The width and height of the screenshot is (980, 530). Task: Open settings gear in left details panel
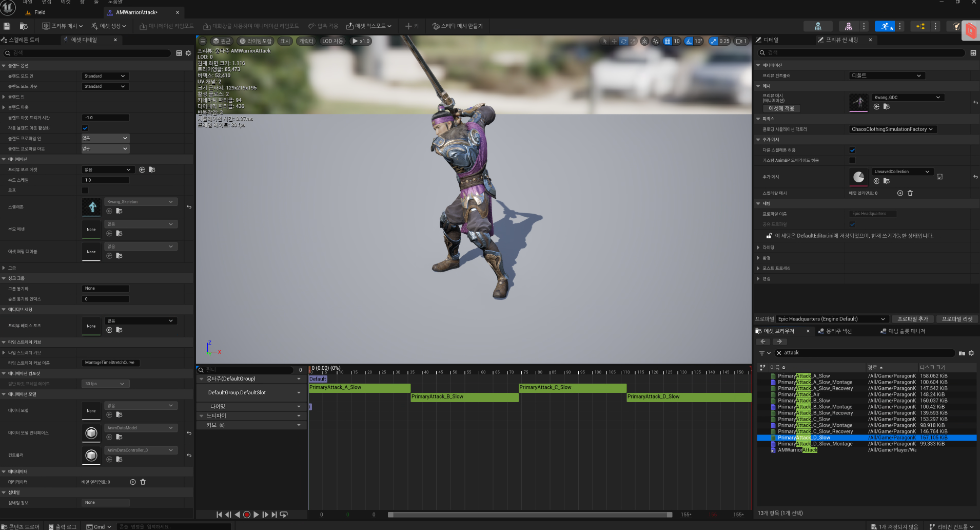pyautogui.click(x=188, y=53)
